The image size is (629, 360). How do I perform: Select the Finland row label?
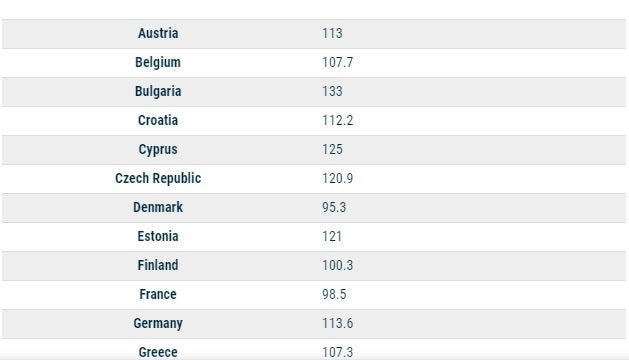pyautogui.click(x=158, y=265)
